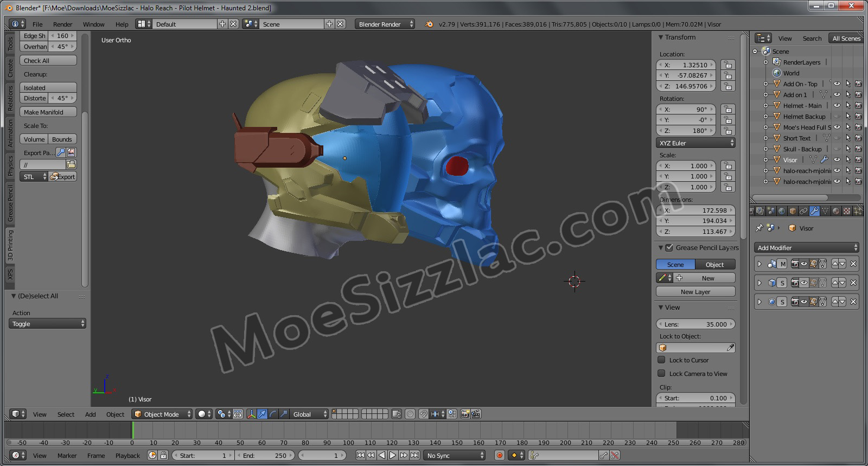
Task: Click the file browser icon beside export path
Action: (x=71, y=164)
